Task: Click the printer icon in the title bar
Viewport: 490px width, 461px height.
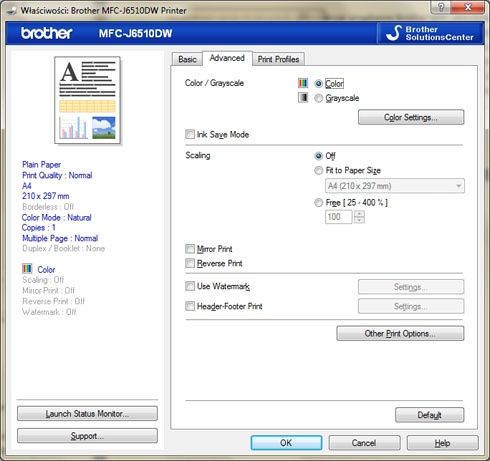Action: pos(12,11)
